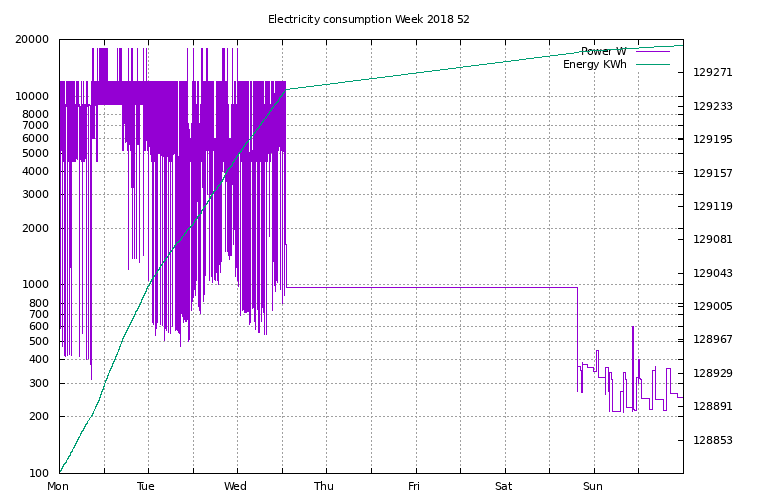Click the '129081' right axis value
The width and height of the screenshot is (768, 500).
[x=713, y=239]
